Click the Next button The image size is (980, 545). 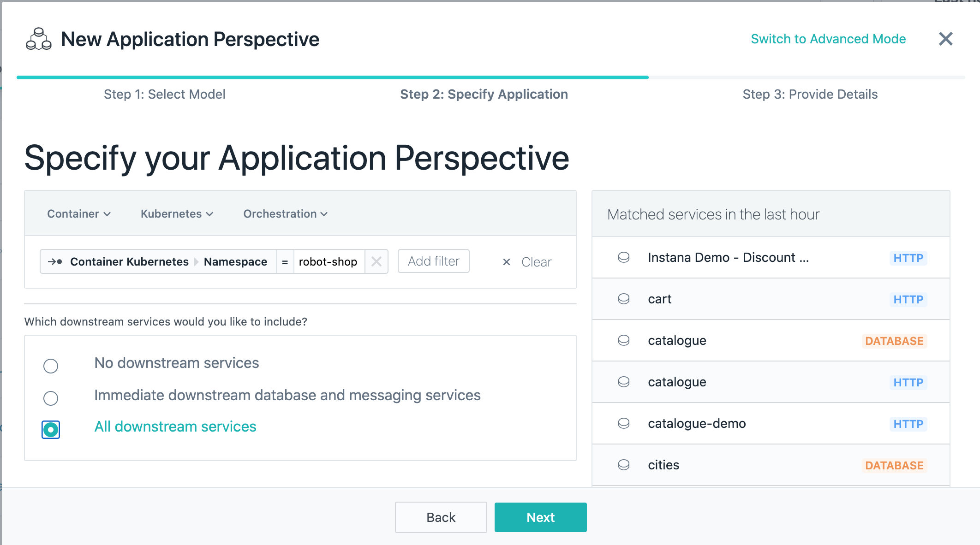click(x=541, y=517)
